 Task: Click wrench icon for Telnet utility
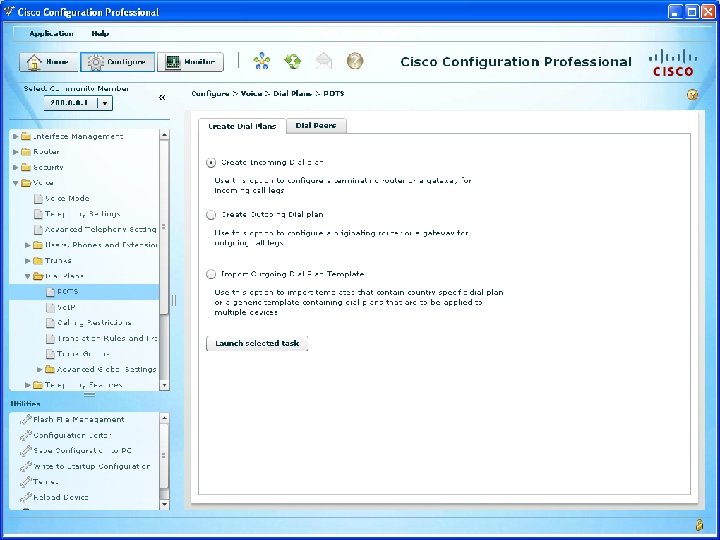(x=26, y=482)
